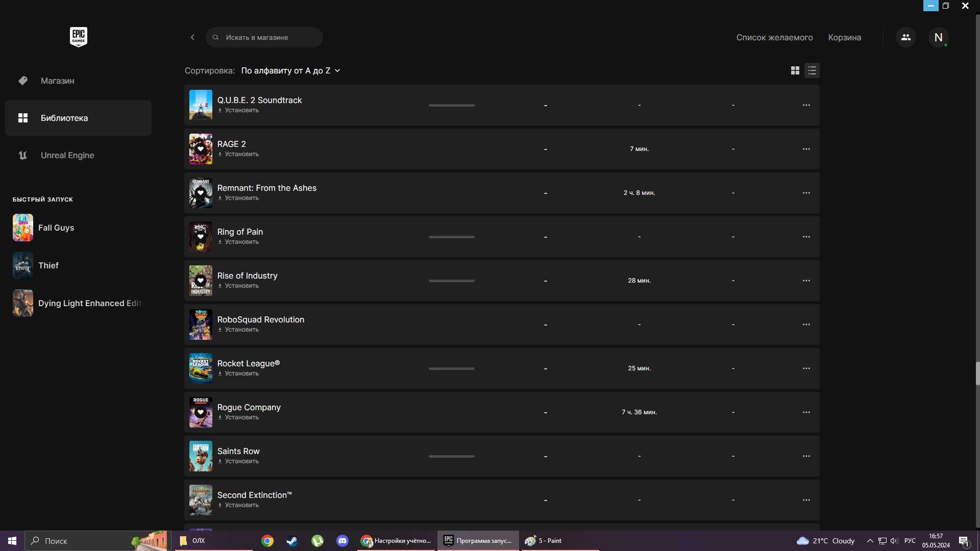980x551 pixels.
Task: Launch Dying Light Enhanced Edition from quick launch
Action: [78, 303]
